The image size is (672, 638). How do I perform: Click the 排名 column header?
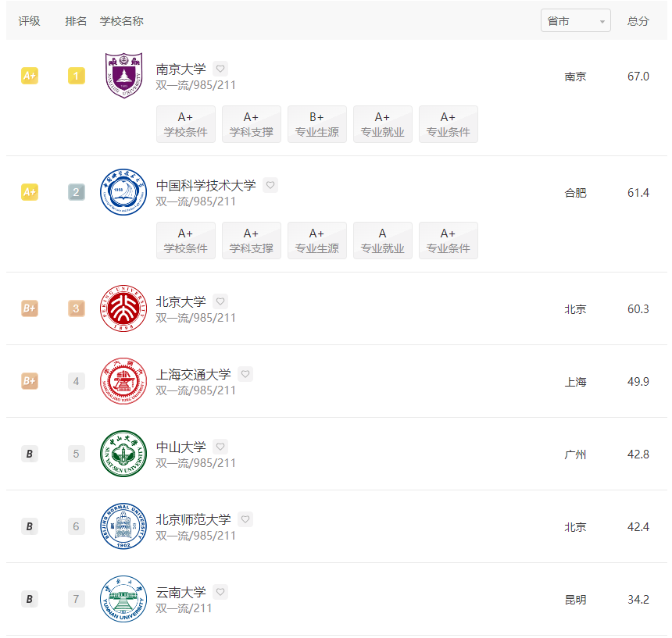(76, 21)
